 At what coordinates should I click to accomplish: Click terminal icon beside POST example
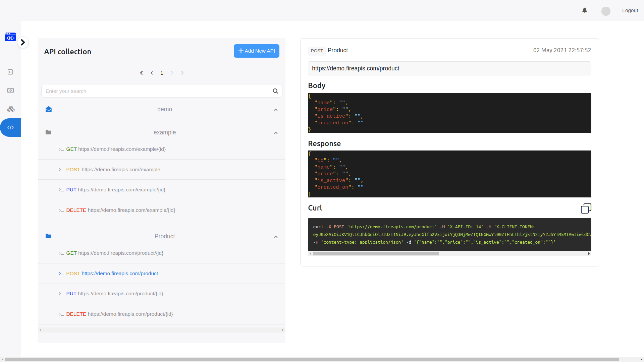pos(61,170)
